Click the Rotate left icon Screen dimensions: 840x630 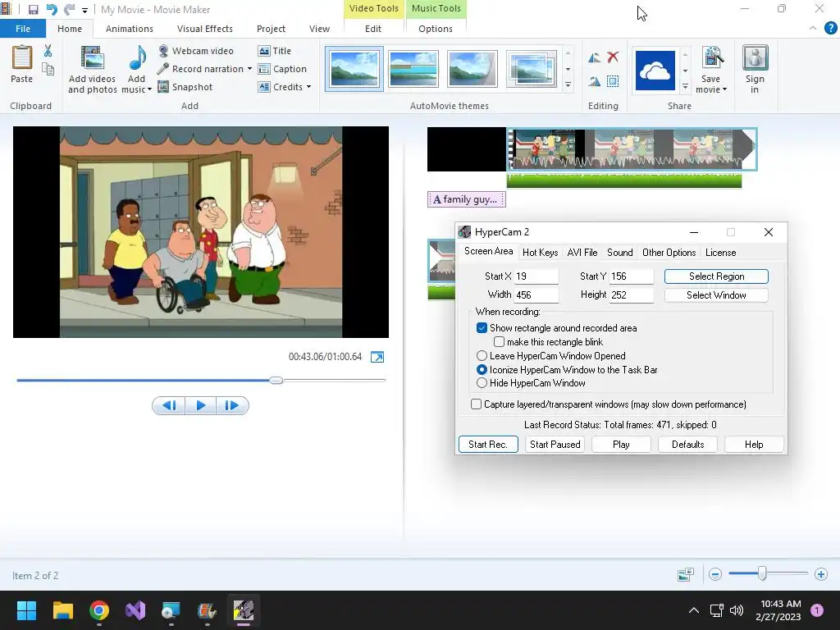click(594, 57)
